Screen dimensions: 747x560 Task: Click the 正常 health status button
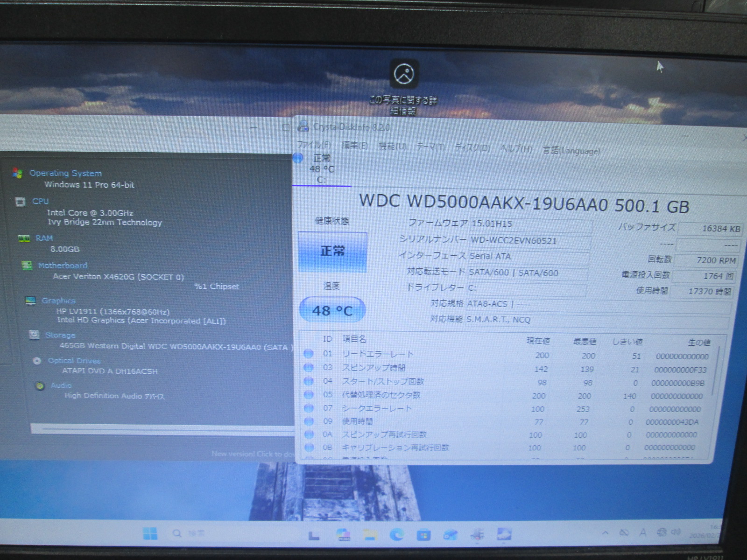pyautogui.click(x=332, y=252)
